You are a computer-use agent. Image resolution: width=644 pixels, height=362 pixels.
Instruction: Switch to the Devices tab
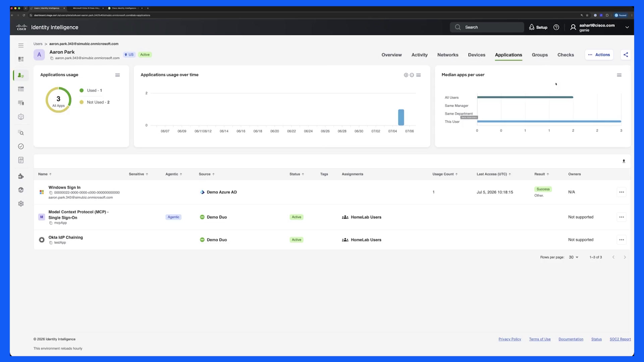(477, 55)
